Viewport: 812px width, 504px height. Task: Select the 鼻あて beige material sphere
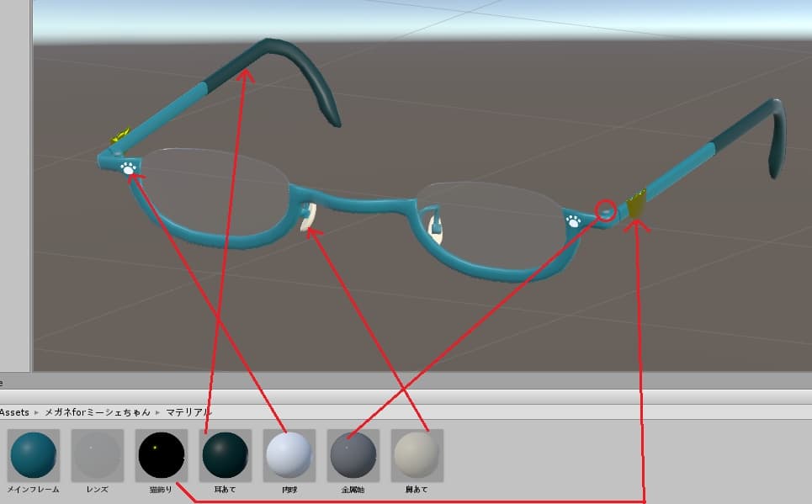(417, 455)
